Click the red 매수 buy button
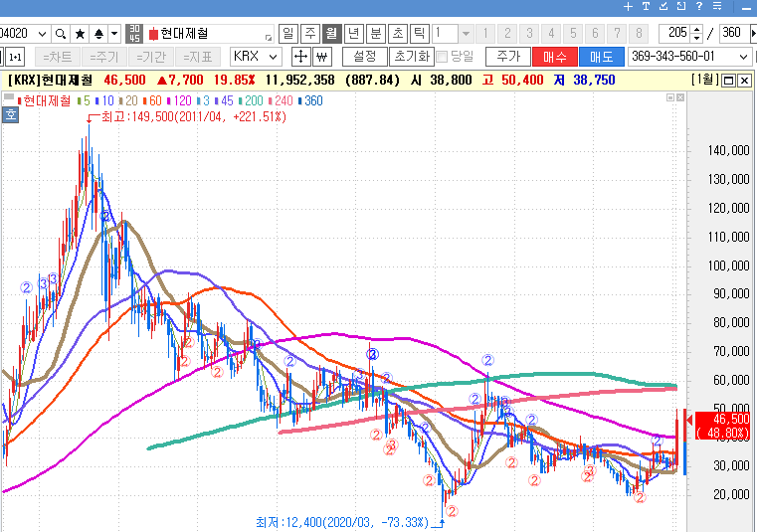 (x=555, y=57)
